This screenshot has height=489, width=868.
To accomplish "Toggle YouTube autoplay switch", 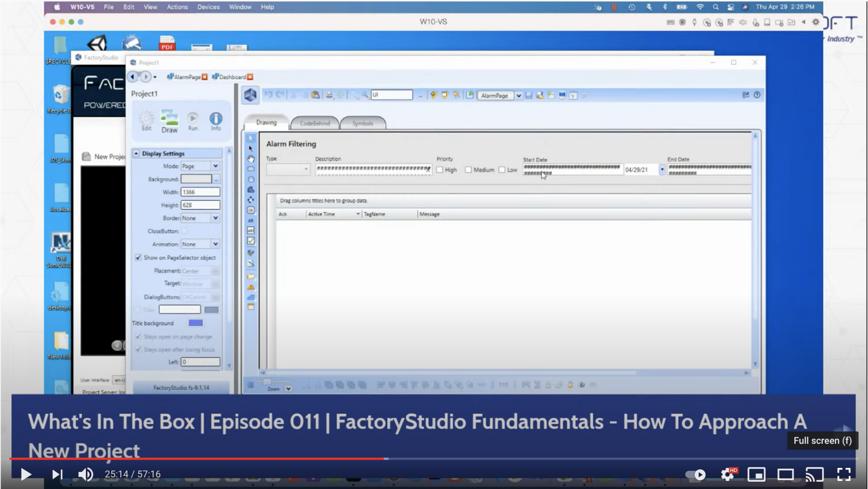I will (x=695, y=475).
